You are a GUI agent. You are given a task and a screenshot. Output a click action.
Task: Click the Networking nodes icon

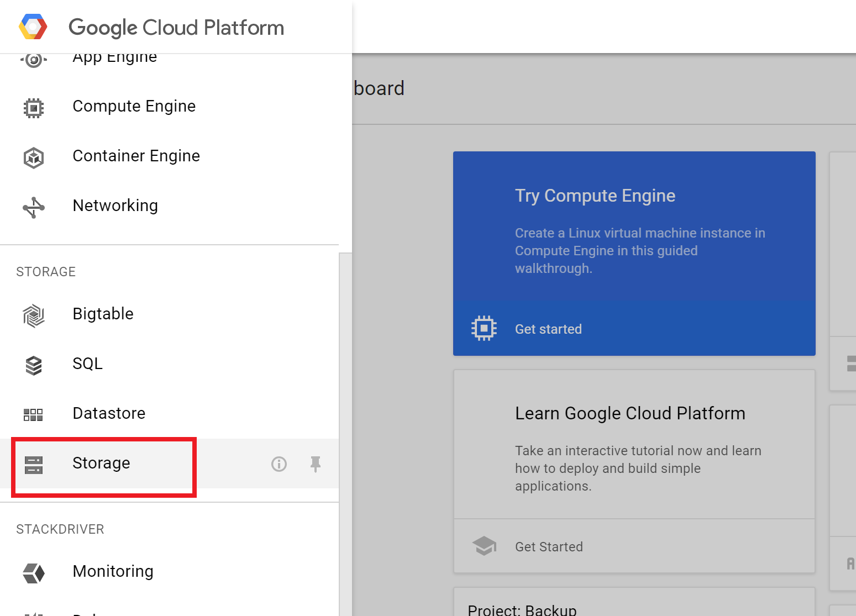34,207
